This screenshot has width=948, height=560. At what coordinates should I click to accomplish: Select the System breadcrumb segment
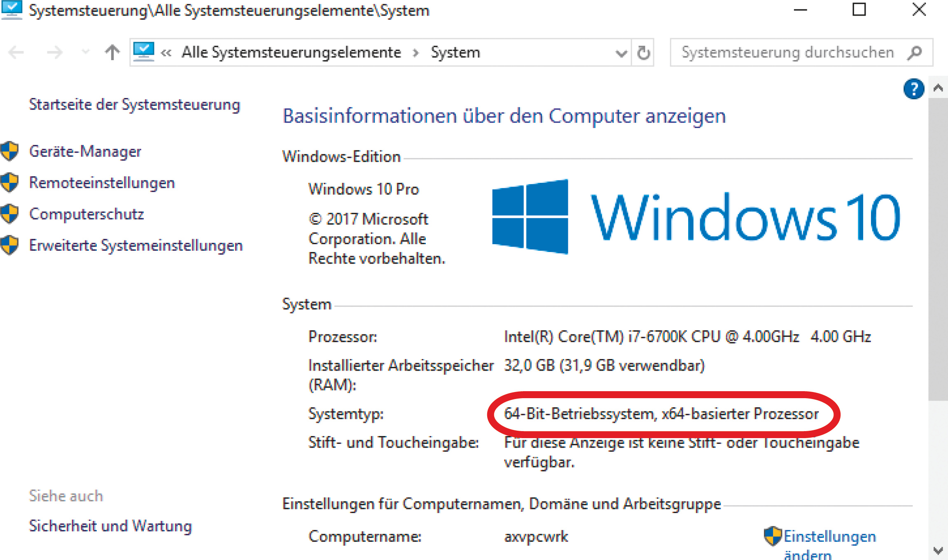pos(455,53)
